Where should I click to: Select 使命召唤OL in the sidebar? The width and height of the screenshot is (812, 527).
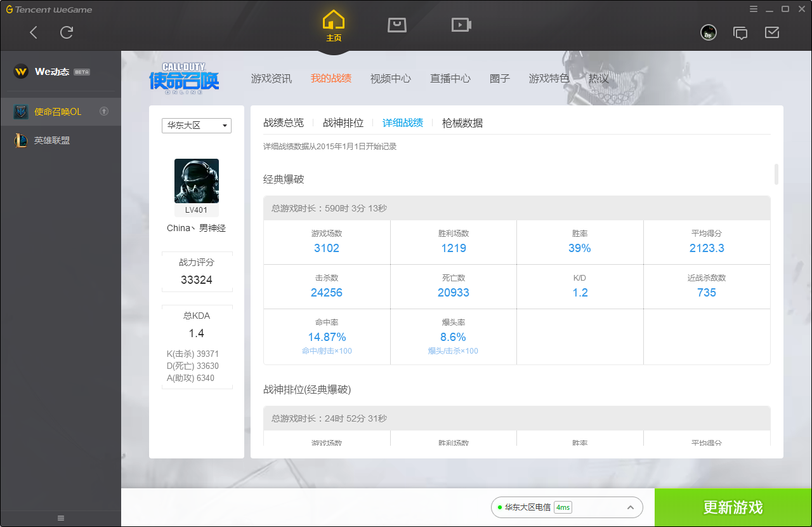[x=60, y=112]
